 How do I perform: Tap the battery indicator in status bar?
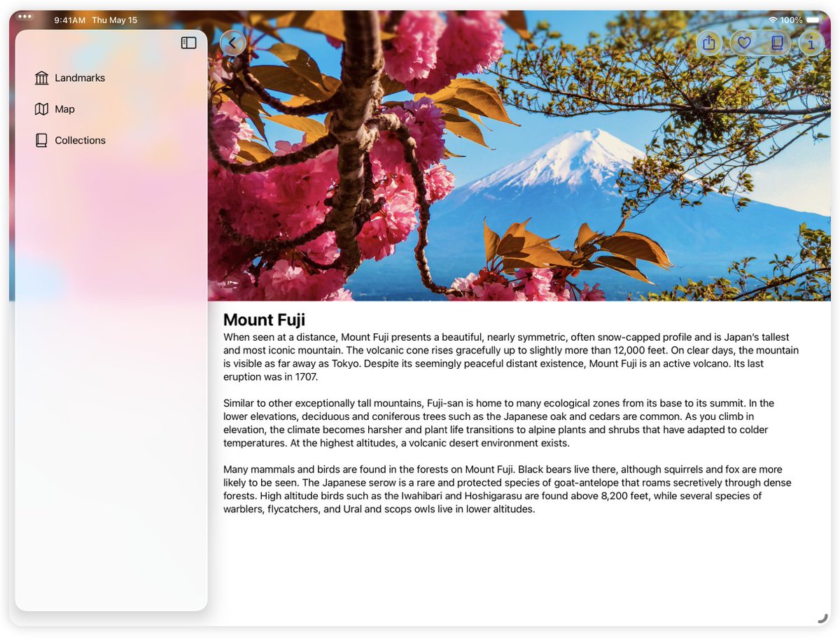[814, 20]
